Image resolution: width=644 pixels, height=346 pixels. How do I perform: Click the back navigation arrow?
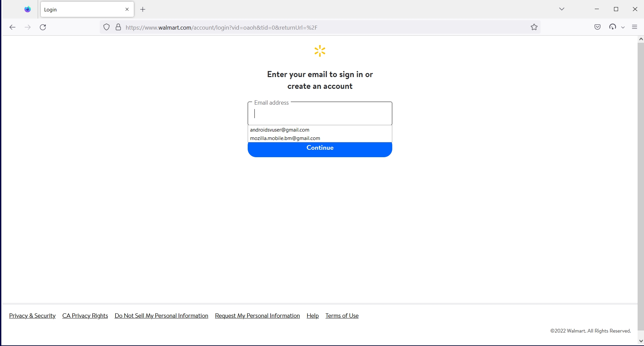click(x=12, y=27)
